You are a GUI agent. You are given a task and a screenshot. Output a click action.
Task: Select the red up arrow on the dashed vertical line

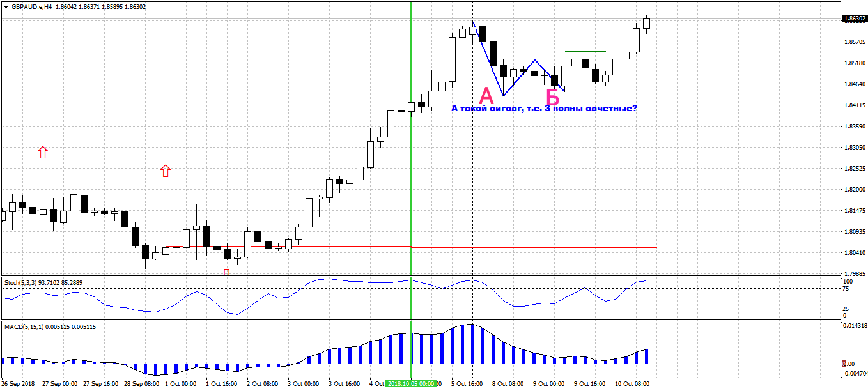click(166, 170)
